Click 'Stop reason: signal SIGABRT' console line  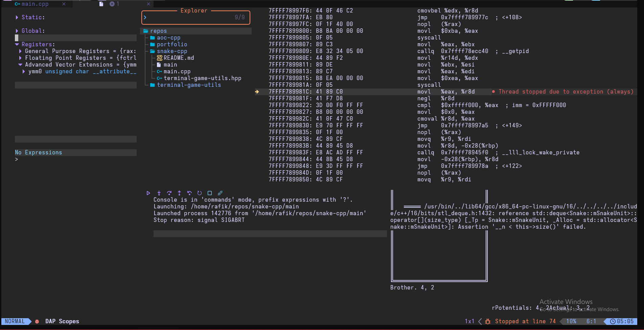pyautogui.click(x=199, y=220)
